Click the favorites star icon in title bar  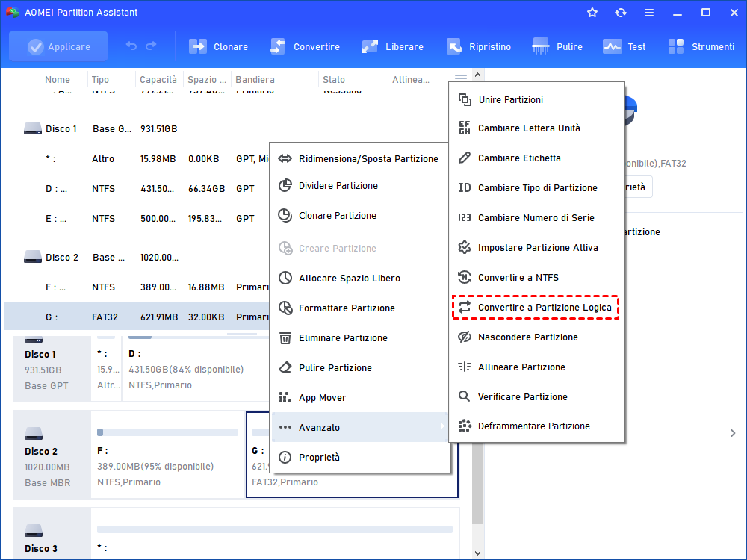592,13
